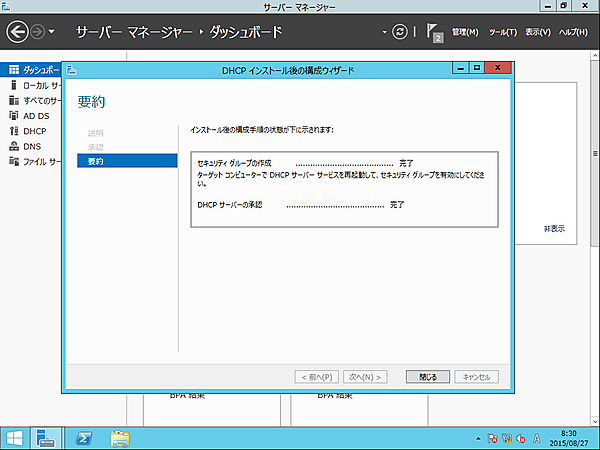Select DNS in the sidebar
Viewport: 600px width, 450px height.
31,146
